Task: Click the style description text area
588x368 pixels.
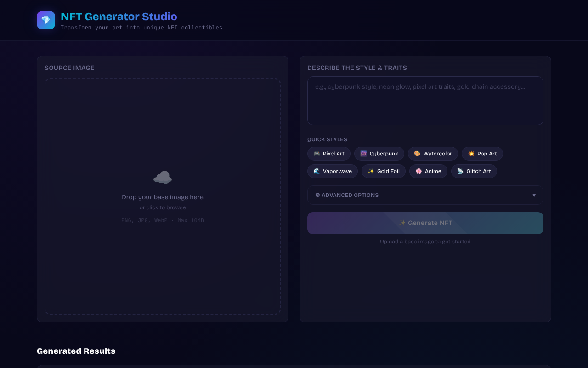Action: click(x=425, y=100)
